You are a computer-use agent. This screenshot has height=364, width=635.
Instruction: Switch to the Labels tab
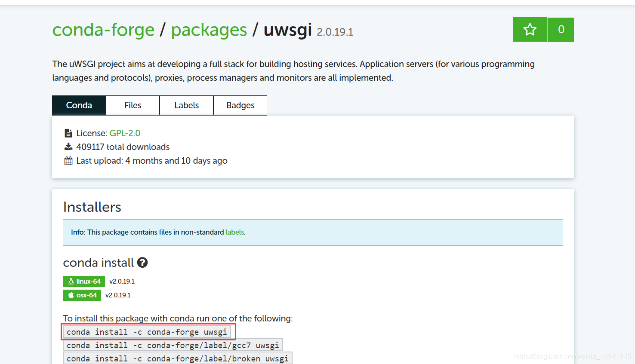(187, 105)
